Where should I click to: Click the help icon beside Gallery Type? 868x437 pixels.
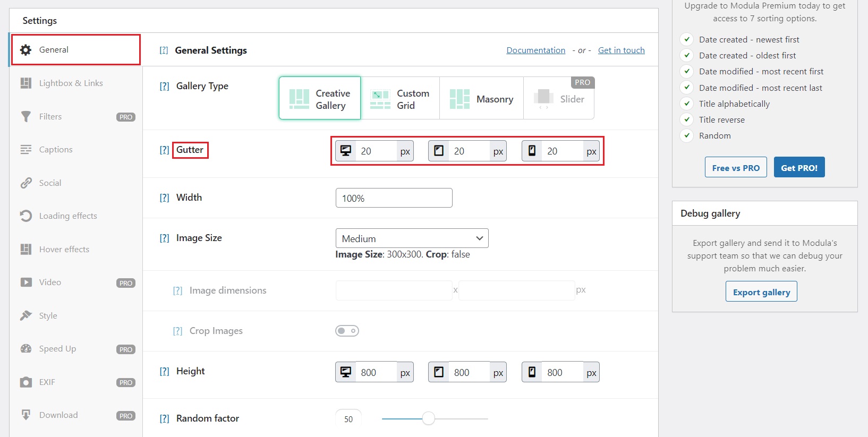[x=164, y=87]
